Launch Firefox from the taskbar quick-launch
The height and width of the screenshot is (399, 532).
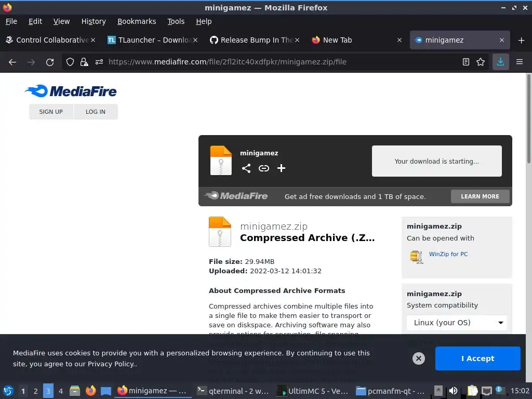pyautogui.click(x=90, y=391)
